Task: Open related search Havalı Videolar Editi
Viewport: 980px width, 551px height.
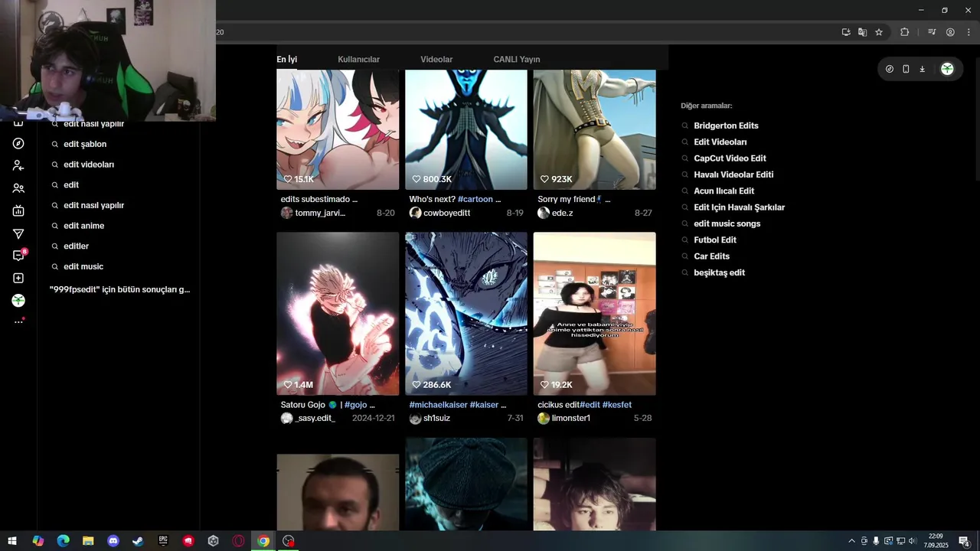Action: click(733, 174)
